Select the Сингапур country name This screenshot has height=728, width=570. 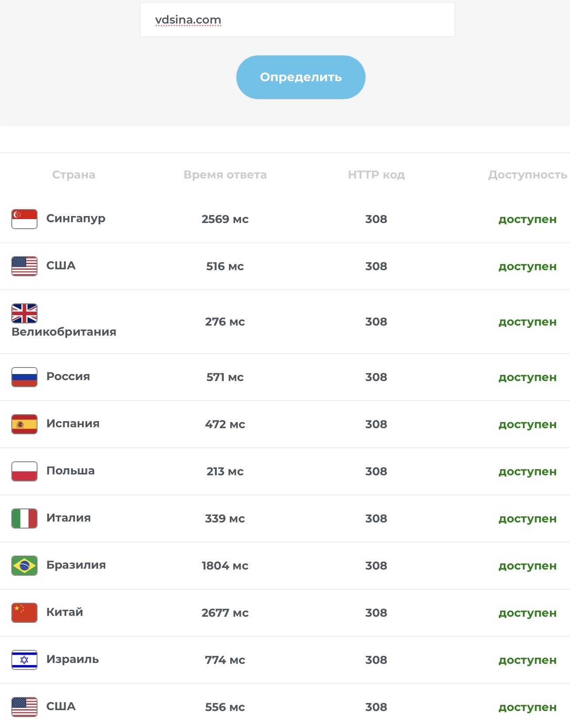pyautogui.click(x=76, y=218)
